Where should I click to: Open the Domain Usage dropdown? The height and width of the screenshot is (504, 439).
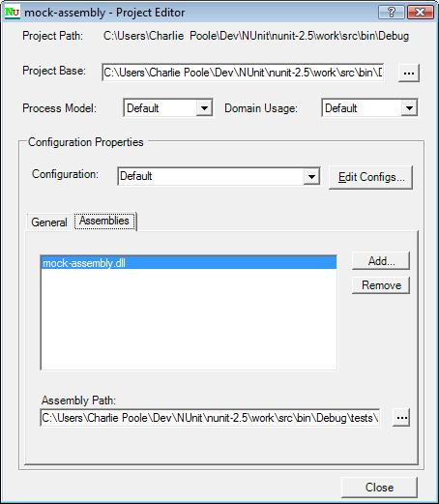(x=369, y=108)
